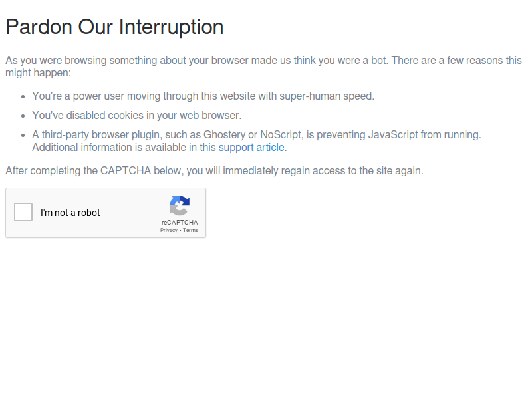Open the reCAPTCHA Terms link
Screen dimensions: 532x399
point(190,230)
